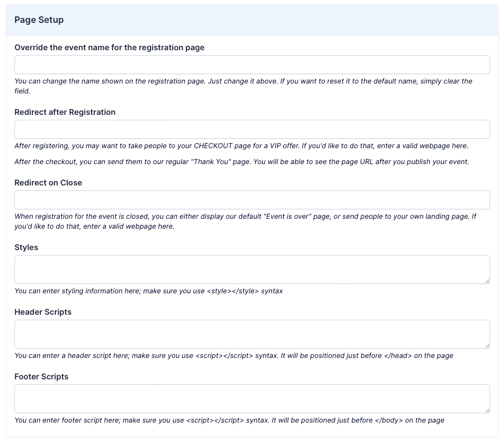This screenshot has width=504, height=442.
Task: Select the 'Redirect on Close' label
Action: point(48,183)
